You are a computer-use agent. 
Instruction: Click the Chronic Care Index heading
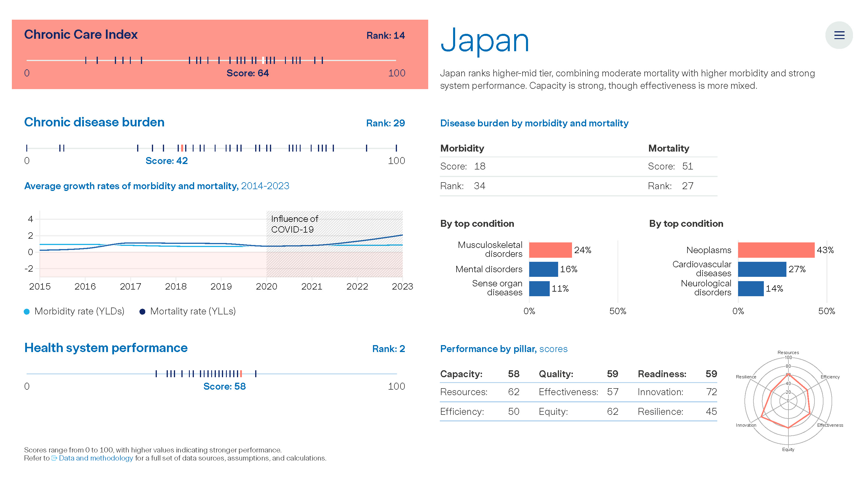pos(81,34)
